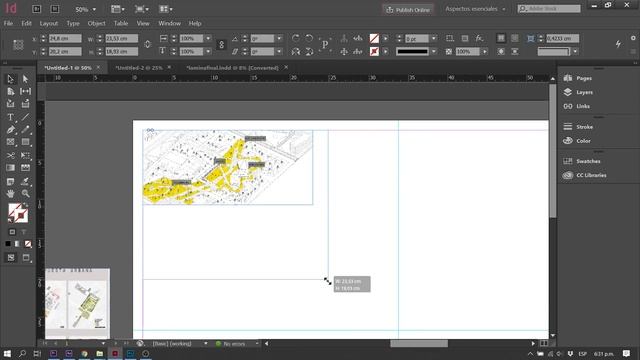Click the Rotate 90° clockwise icon
640x360 pixels.
click(296, 38)
